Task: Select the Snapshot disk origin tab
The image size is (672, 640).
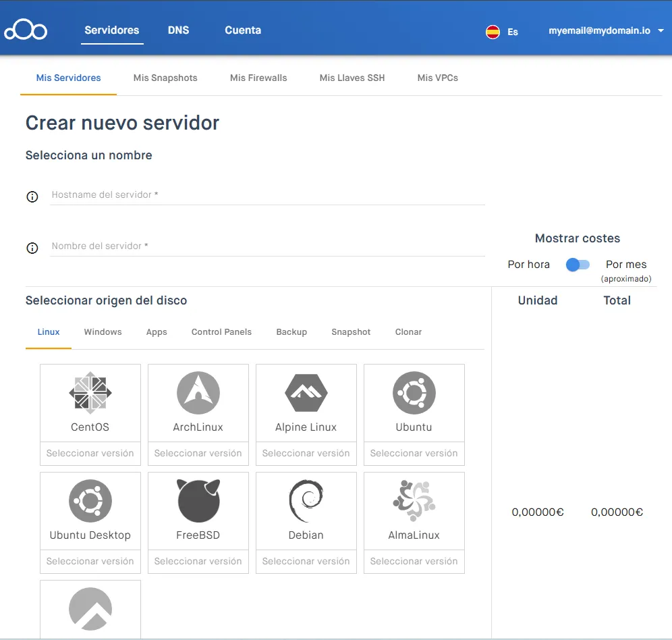Action: (x=351, y=332)
